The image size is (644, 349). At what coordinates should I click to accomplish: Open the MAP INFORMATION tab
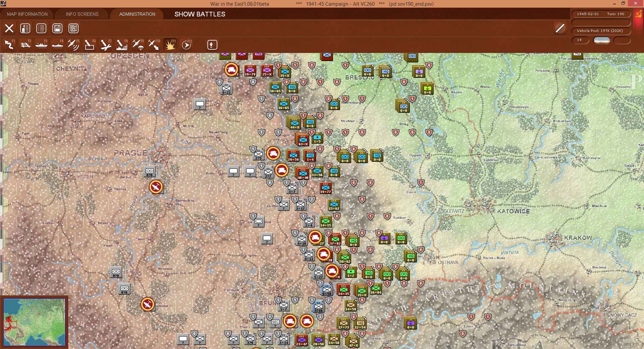coord(27,14)
